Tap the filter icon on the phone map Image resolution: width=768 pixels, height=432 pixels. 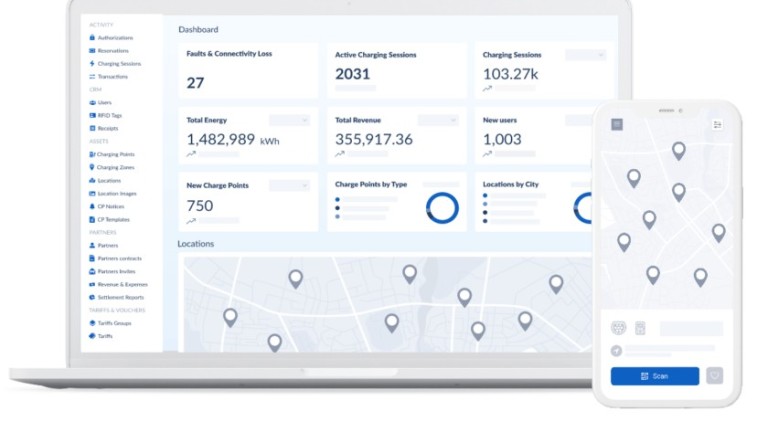717,124
